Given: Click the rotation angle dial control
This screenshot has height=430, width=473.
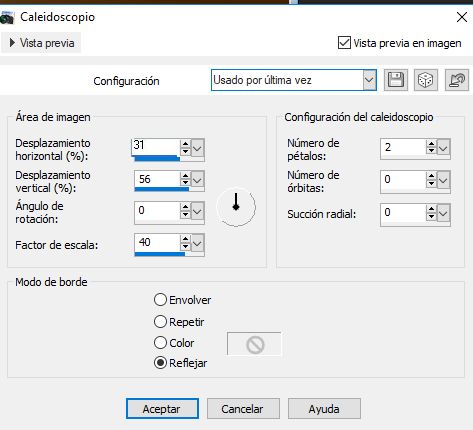Looking at the screenshot, I should (x=236, y=207).
